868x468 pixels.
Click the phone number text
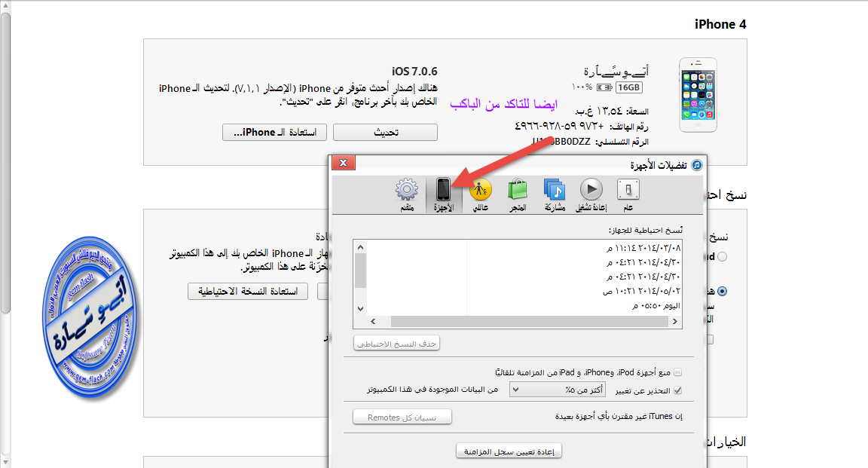coord(559,127)
